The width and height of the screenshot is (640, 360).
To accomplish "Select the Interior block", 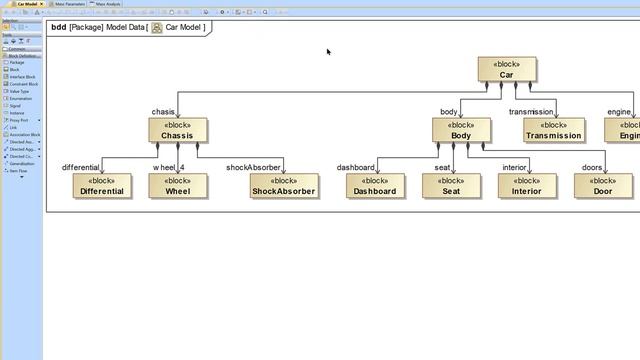I will pos(527,186).
